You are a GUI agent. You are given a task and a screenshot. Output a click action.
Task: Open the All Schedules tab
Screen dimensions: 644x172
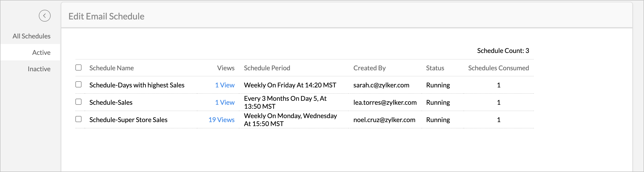click(x=32, y=36)
